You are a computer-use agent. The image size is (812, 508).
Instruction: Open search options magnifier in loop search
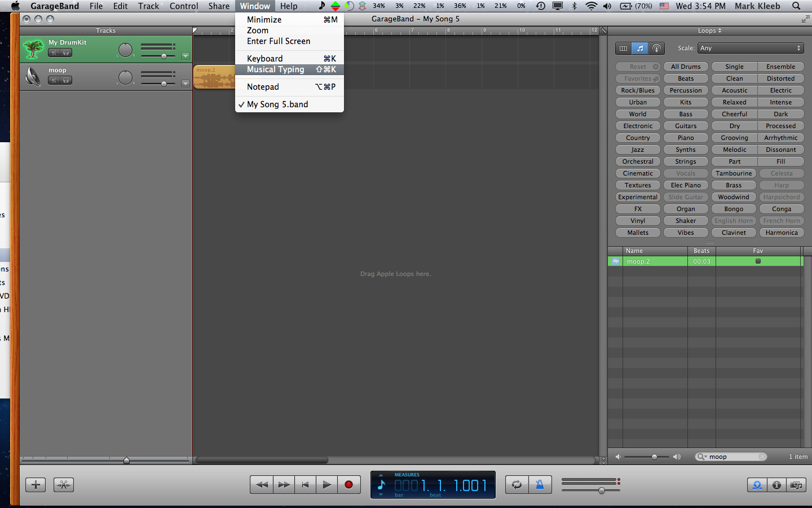(x=702, y=457)
